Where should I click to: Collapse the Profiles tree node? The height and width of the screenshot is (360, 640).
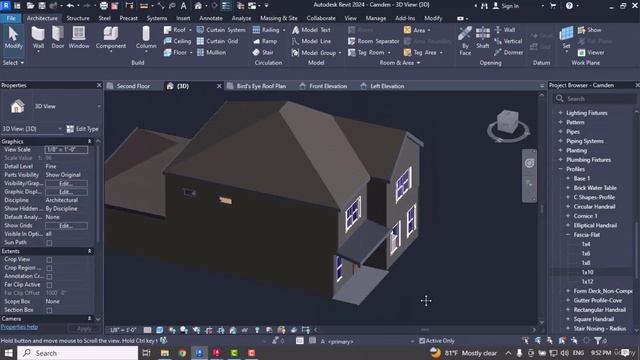(x=560, y=169)
